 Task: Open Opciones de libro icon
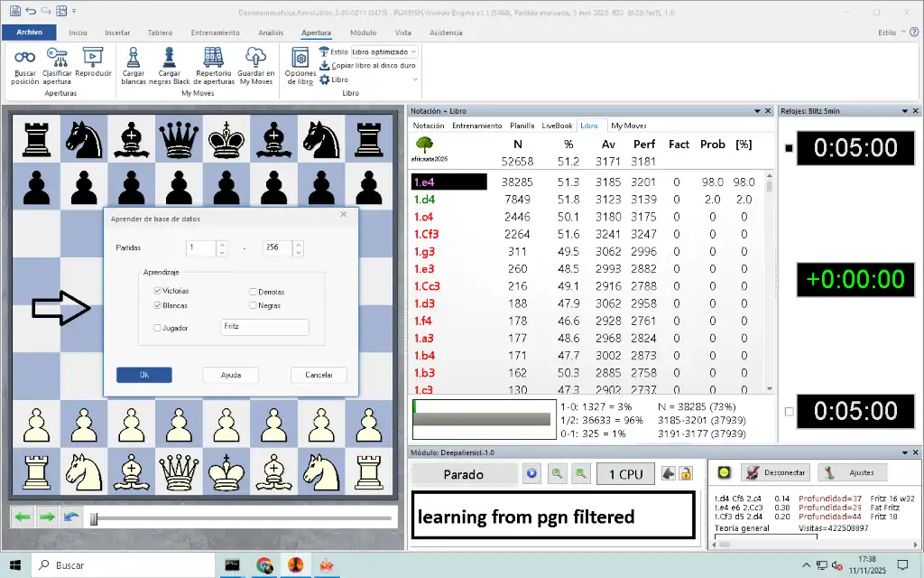[x=300, y=58]
